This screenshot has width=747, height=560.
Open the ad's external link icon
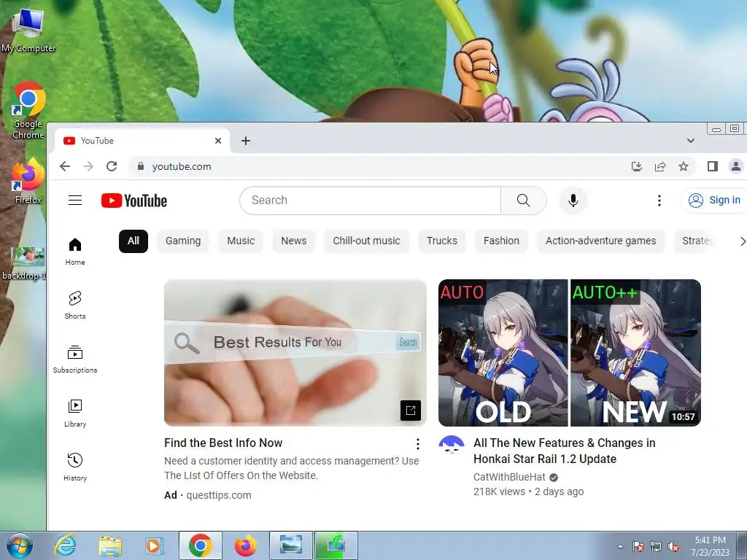(x=411, y=410)
